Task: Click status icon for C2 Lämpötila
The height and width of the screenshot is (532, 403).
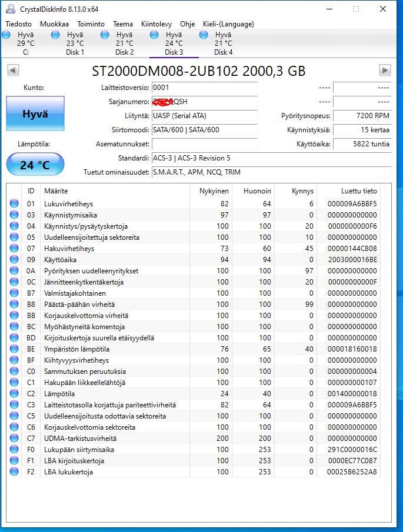Action: pyautogui.click(x=14, y=394)
